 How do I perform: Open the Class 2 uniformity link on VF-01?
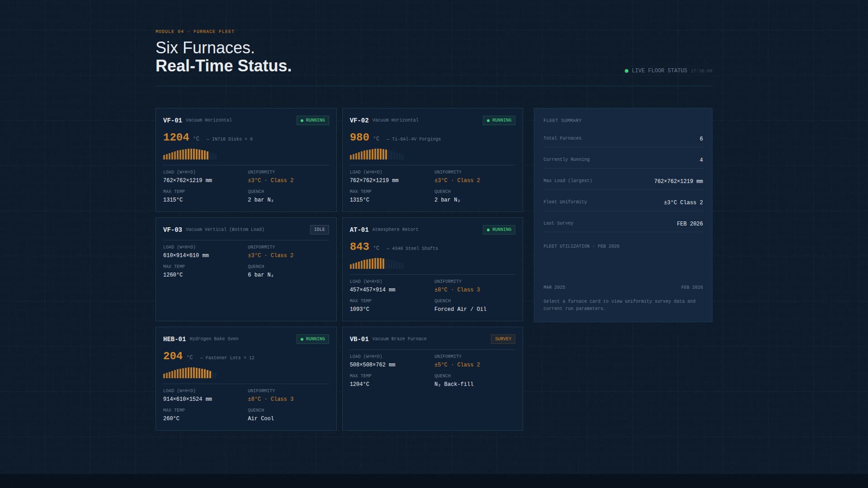click(282, 180)
